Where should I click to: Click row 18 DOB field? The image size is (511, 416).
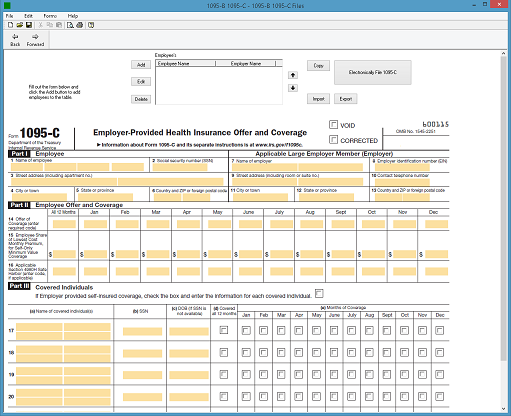click(189, 353)
